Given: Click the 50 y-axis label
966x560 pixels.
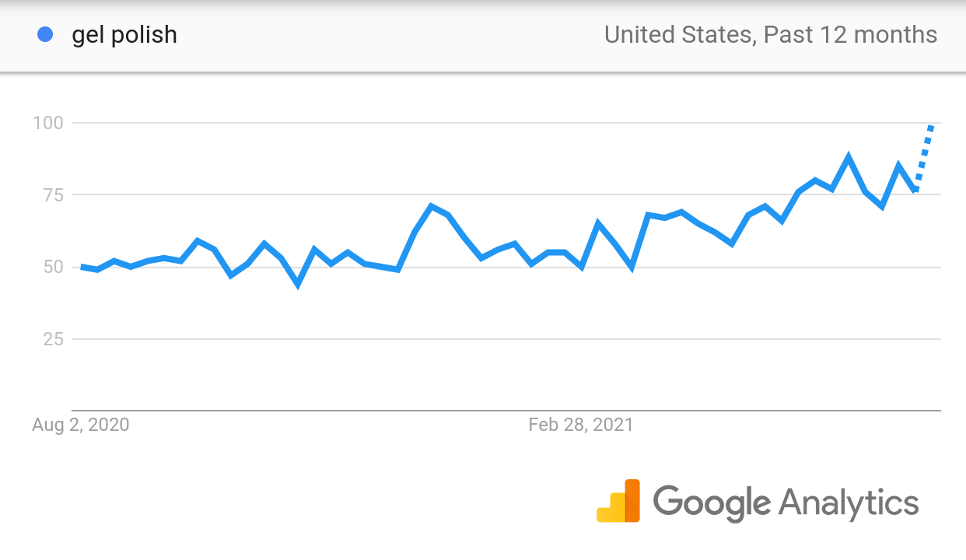Looking at the screenshot, I should click(x=52, y=267).
